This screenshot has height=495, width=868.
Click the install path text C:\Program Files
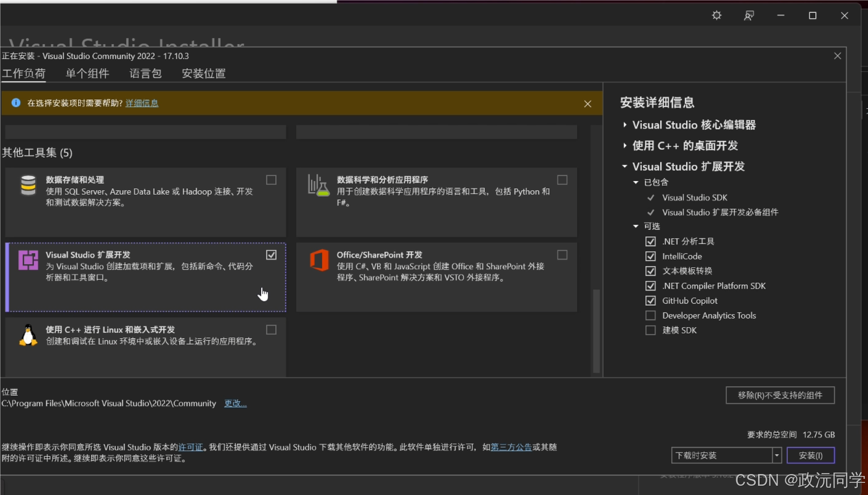coord(108,403)
